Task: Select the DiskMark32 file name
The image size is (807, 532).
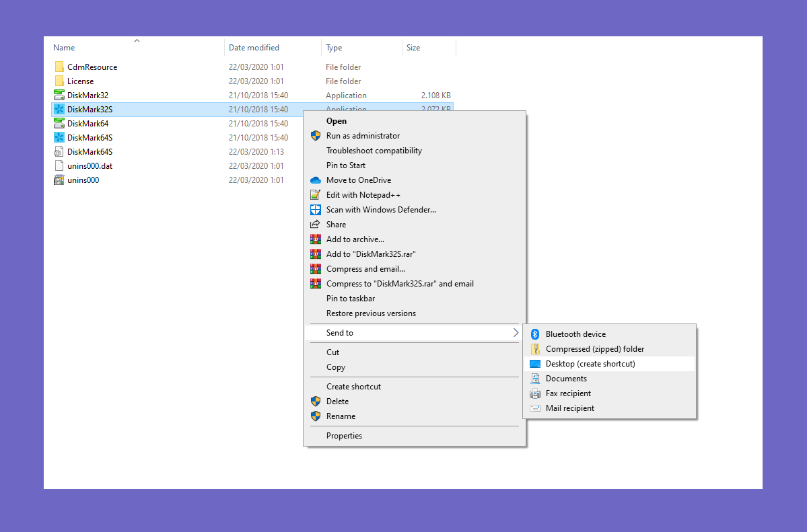Action: coord(88,96)
